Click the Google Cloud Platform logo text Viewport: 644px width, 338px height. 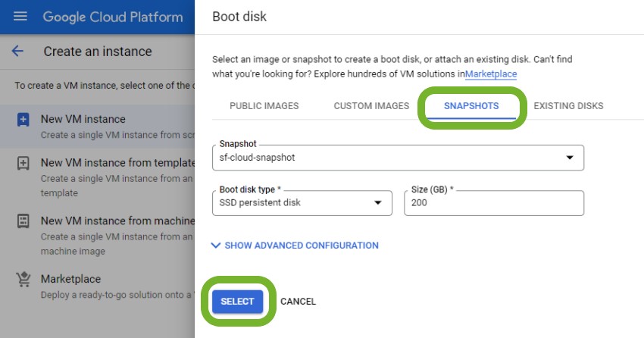(x=112, y=17)
